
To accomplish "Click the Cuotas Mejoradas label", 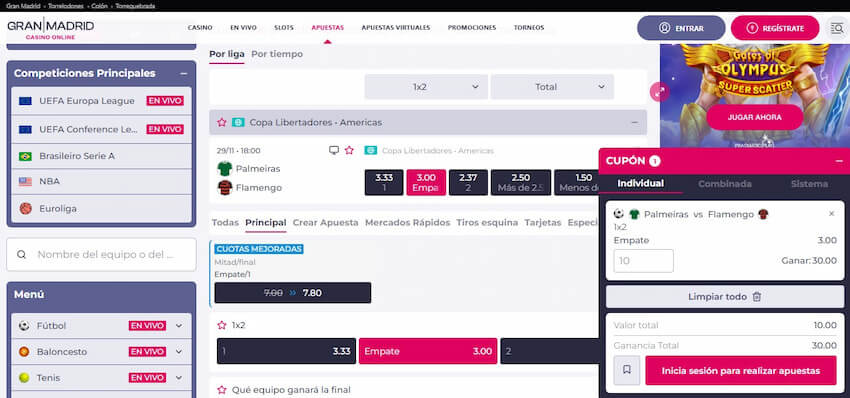I will pyautogui.click(x=259, y=249).
